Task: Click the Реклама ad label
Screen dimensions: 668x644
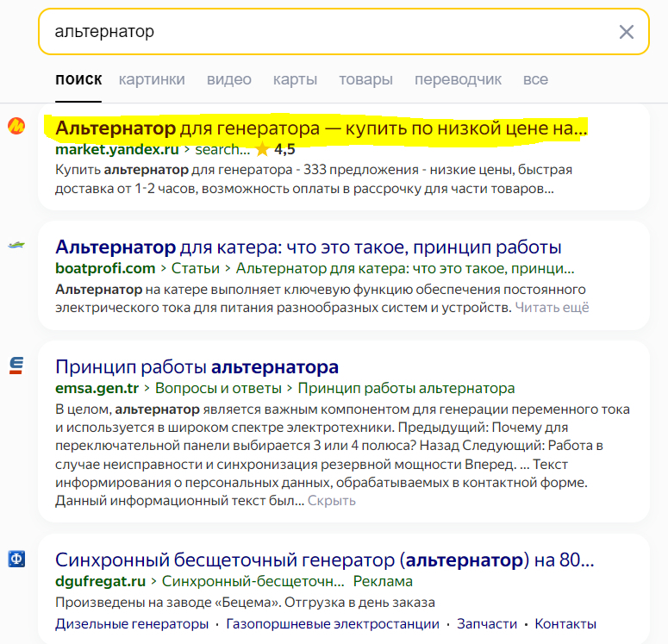Action: [383, 581]
